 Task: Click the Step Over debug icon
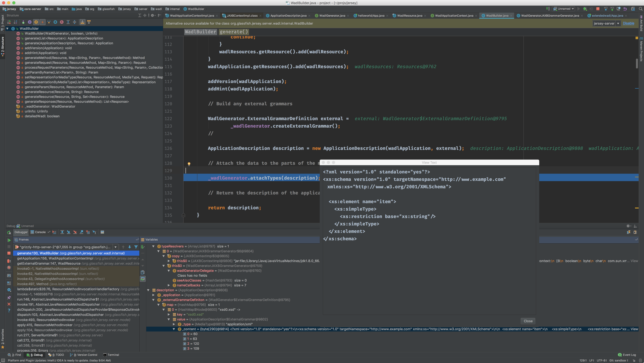click(x=62, y=232)
